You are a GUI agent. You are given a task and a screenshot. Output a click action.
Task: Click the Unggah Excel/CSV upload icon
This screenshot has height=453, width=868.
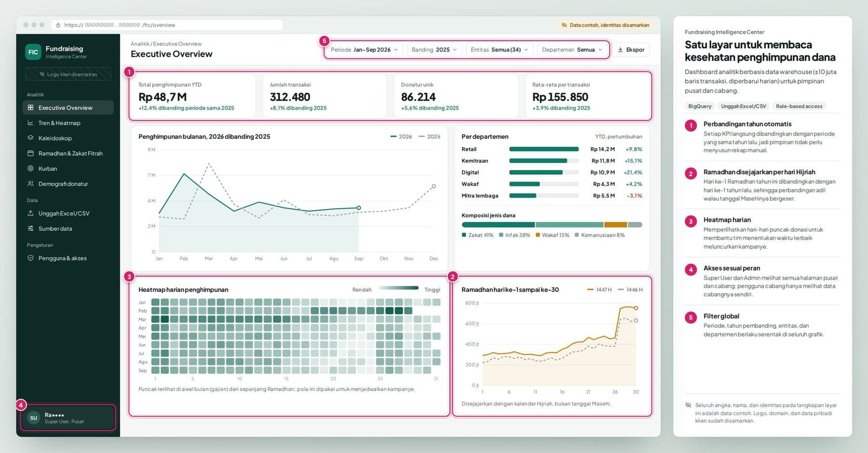click(30, 213)
